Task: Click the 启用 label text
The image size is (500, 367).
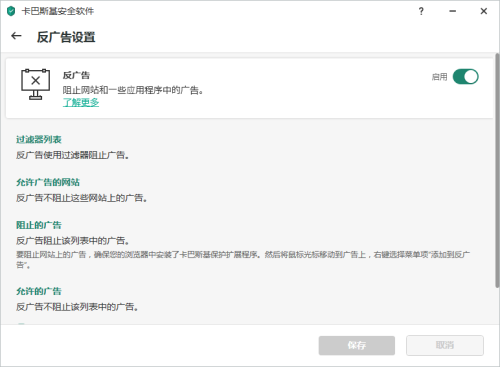Action: (x=440, y=77)
